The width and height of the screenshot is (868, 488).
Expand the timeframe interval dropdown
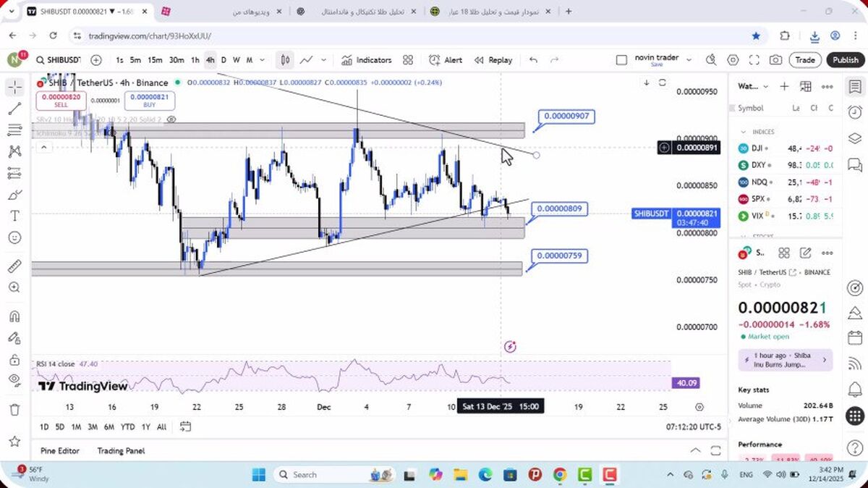point(262,60)
